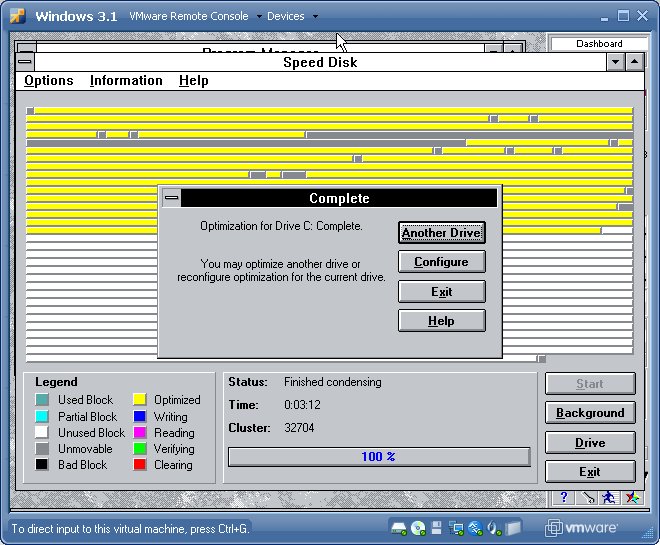Click the Configure button in the dialog
Screen dimensions: 660x545
pos(441,262)
